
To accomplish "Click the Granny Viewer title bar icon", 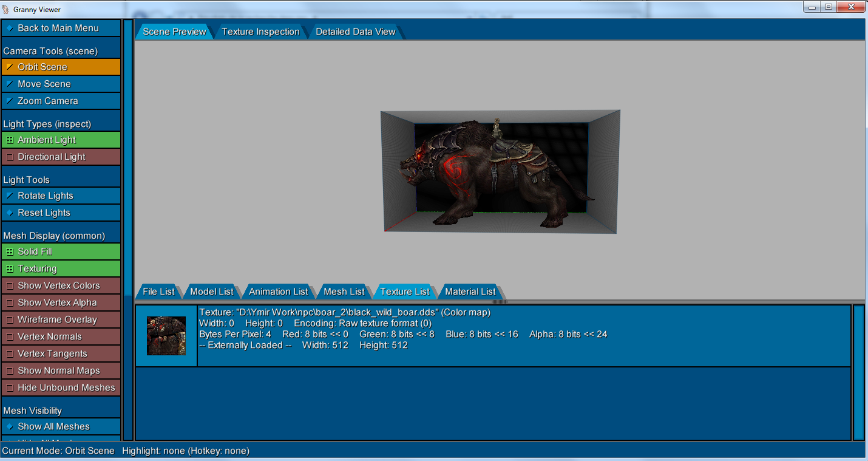I will click(7, 9).
